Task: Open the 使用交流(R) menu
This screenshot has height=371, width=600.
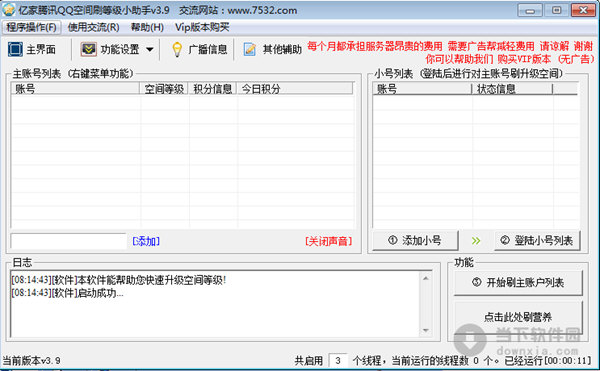Action: point(94,27)
